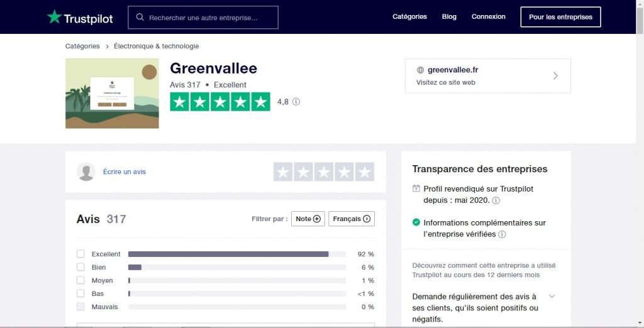Tick the Bas filter checkbox
Viewport: 644px width, 328px height.
click(80, 293)
